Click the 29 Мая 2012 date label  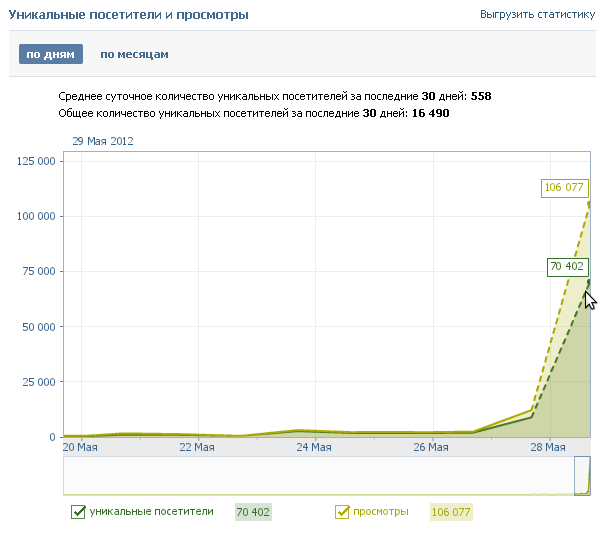tap(103, 141)
